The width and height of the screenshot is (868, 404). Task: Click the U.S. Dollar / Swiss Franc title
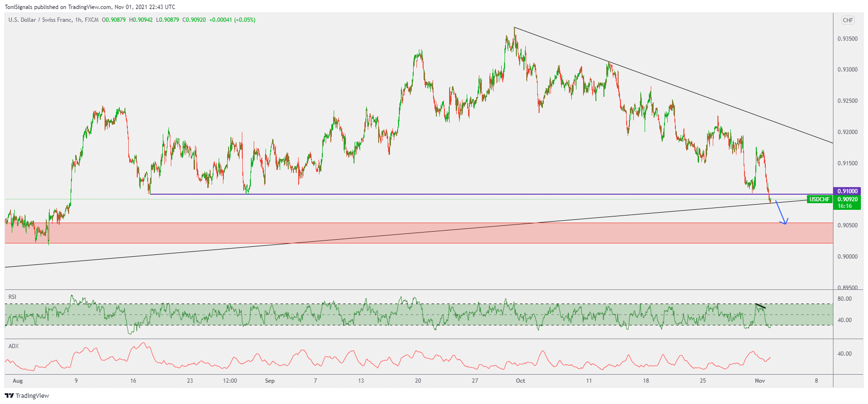coord(40,20)
